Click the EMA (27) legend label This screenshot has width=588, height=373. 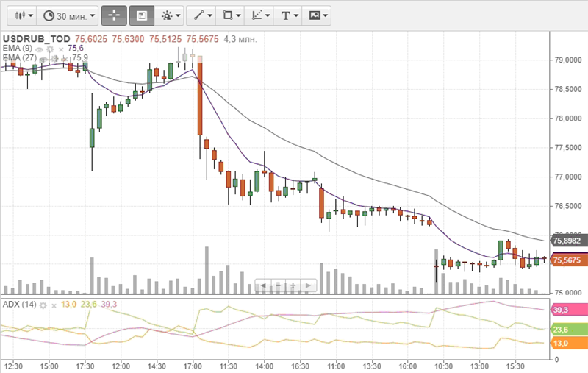(x=20, y=58)
